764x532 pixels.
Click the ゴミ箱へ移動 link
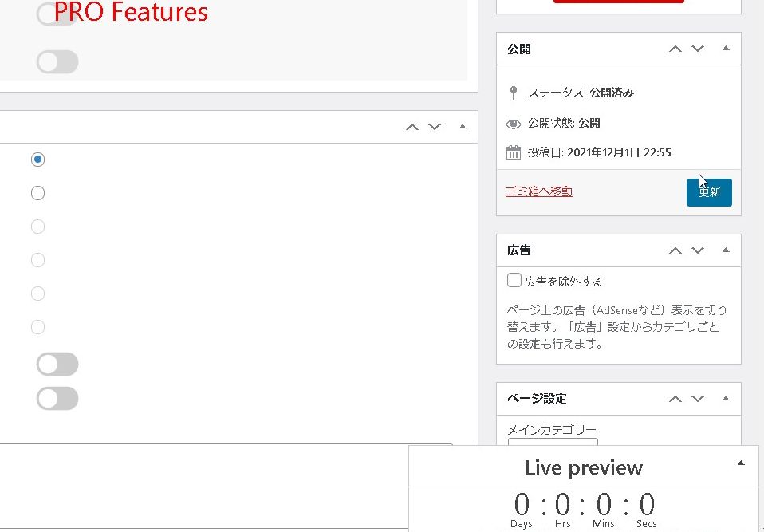538,191
